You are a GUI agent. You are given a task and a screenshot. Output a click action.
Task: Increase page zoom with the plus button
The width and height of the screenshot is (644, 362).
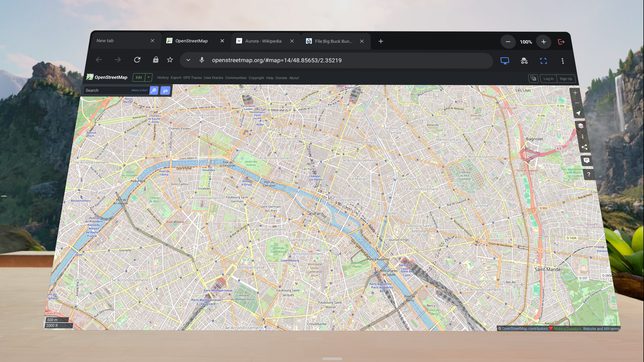click(x=544, y=42)
